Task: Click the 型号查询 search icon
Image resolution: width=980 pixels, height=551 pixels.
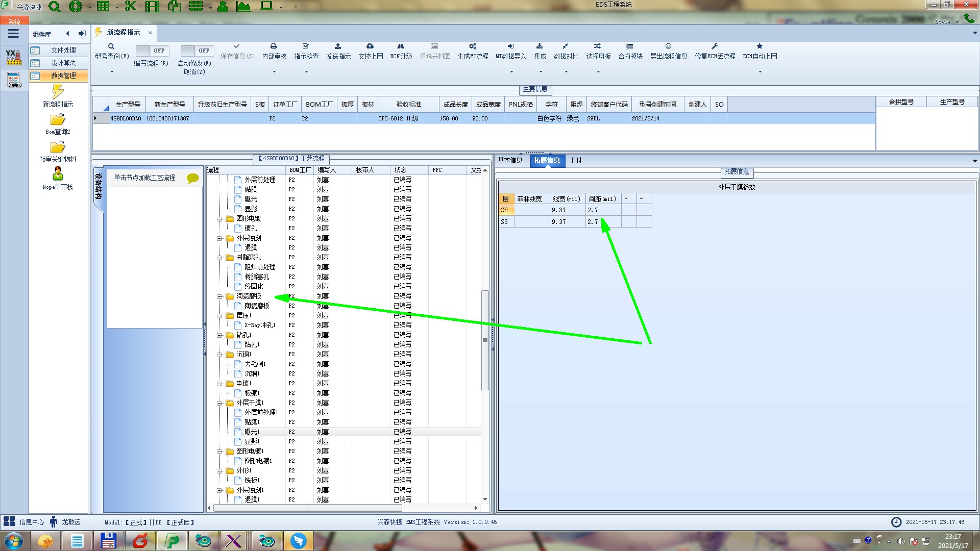Action: (x=111, y=46)
